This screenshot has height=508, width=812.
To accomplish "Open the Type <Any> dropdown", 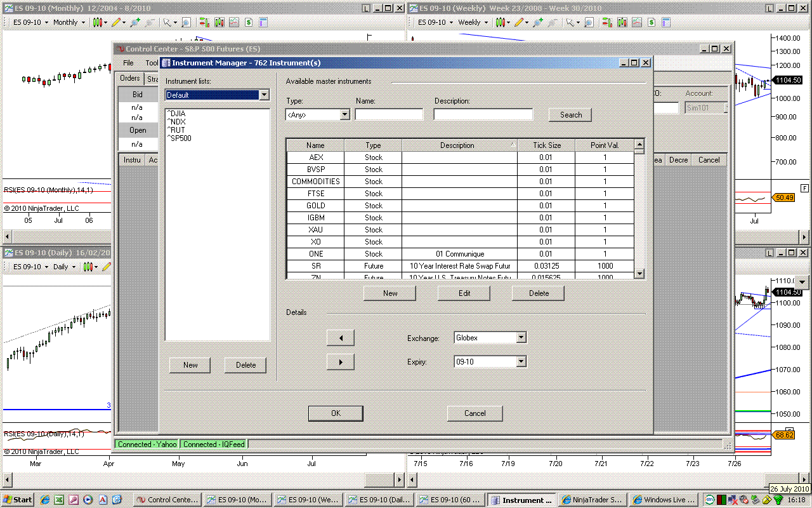I will (344, 115).
